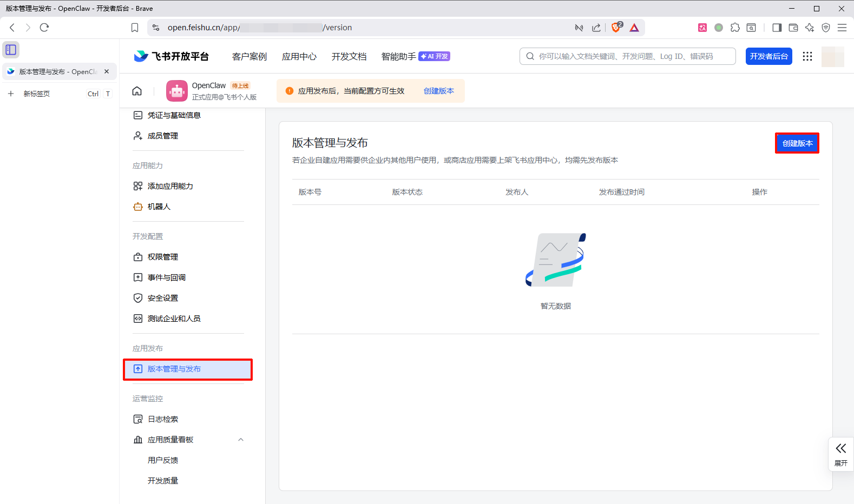The image size is (854, 504).
Task: Open 事件与回调 settings in the sidebar
Action: click(166, 277)
